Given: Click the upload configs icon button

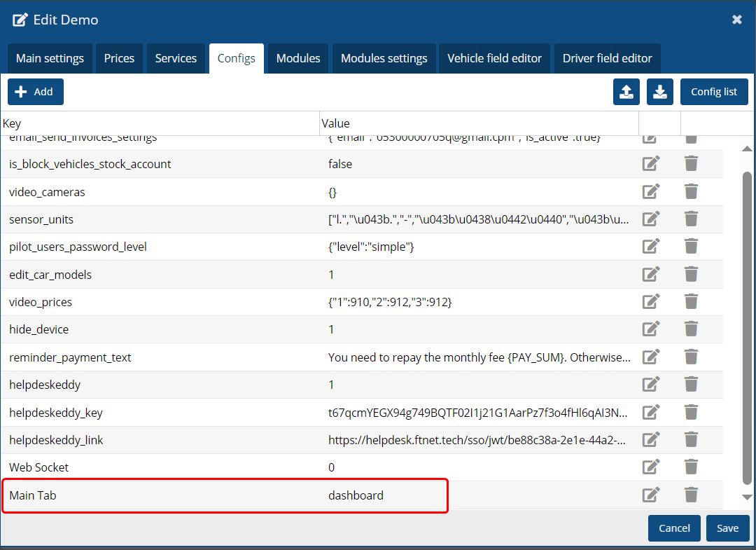Looking at the screenshot, I should [x=626, y=92].
